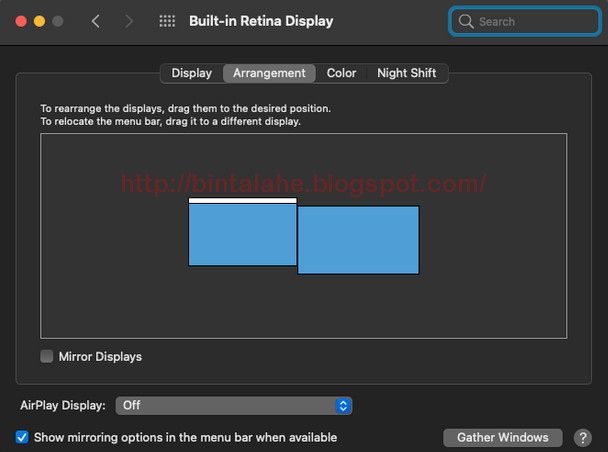608x452 pixels.
Task: Go forward with the right chevron
Action: [x=129, y=21]
